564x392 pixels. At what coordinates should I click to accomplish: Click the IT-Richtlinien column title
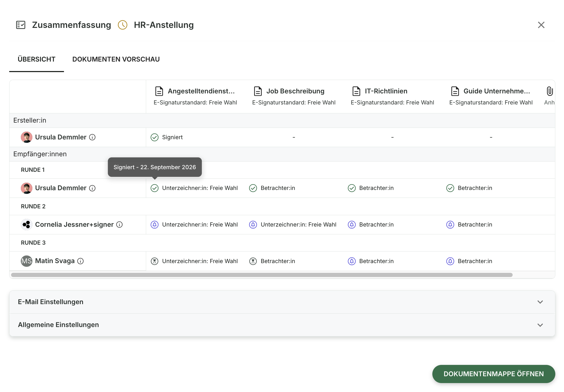point(386,91)
